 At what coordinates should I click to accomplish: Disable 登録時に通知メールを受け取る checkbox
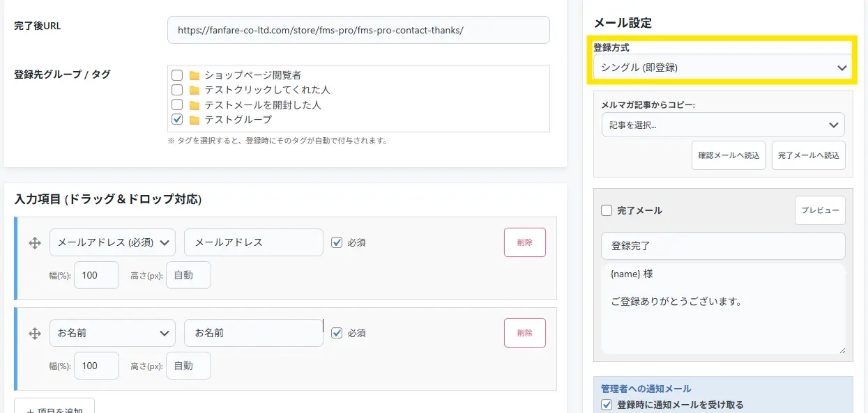607,405
